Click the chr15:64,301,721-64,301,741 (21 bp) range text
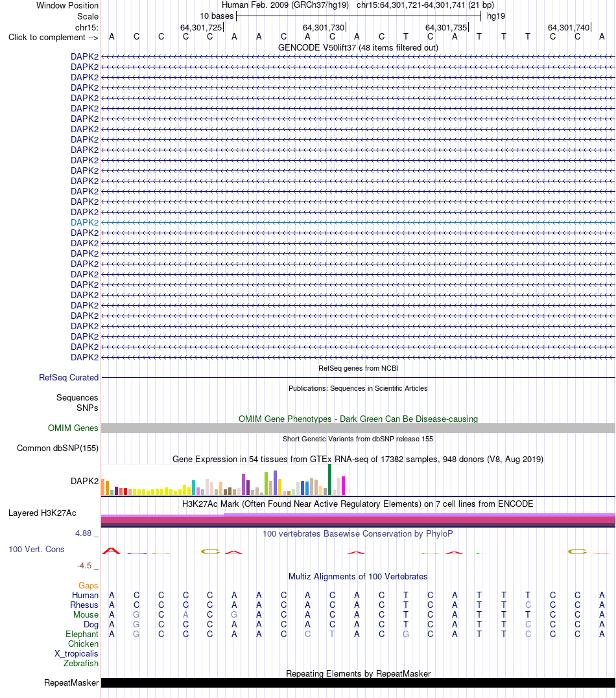 (x=425, y=5)
